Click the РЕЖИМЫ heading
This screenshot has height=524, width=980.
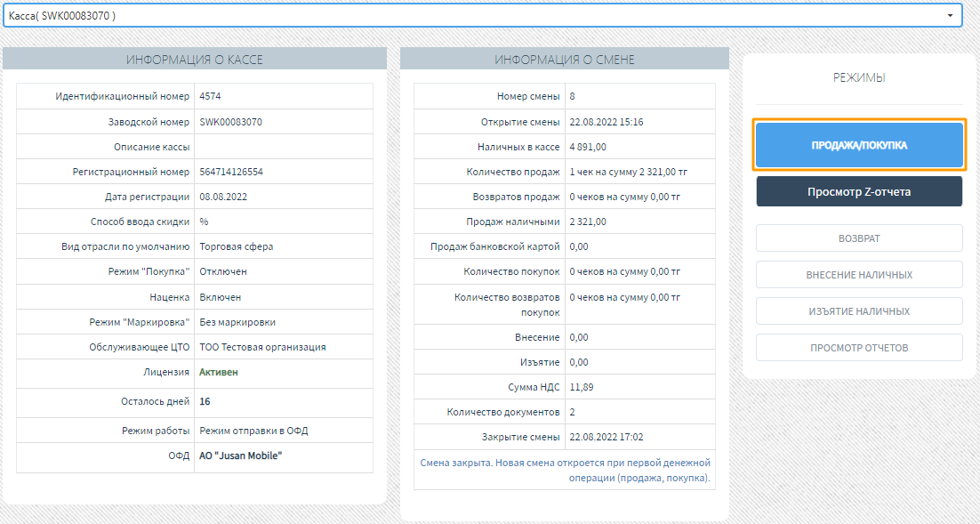(x=859, y=77)
